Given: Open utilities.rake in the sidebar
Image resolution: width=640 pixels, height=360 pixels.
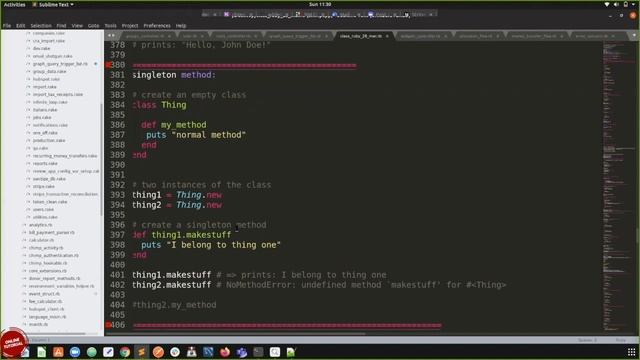Looking at the screenshot, I should point(45,217).
